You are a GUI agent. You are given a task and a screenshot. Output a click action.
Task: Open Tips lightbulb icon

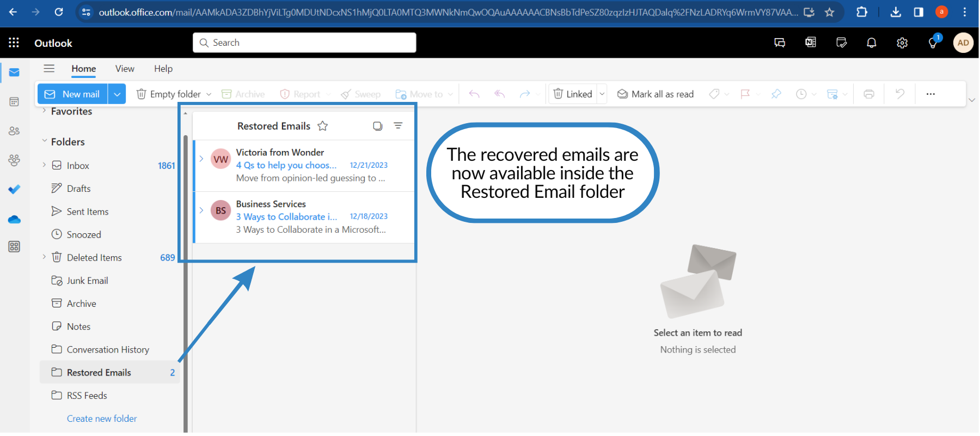coord(933,43)
